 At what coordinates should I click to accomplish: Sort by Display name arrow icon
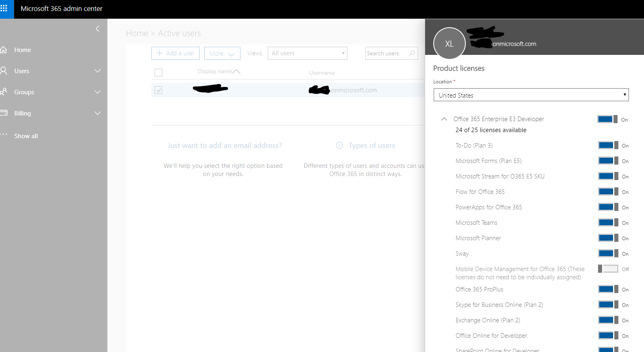(236, 72)
